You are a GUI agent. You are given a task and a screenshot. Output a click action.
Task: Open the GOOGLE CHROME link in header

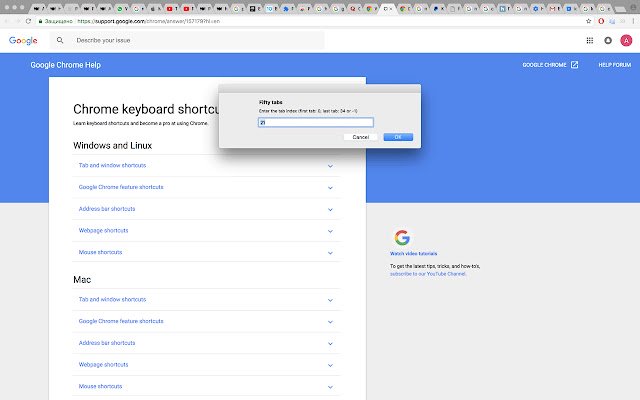click(544, 65)
